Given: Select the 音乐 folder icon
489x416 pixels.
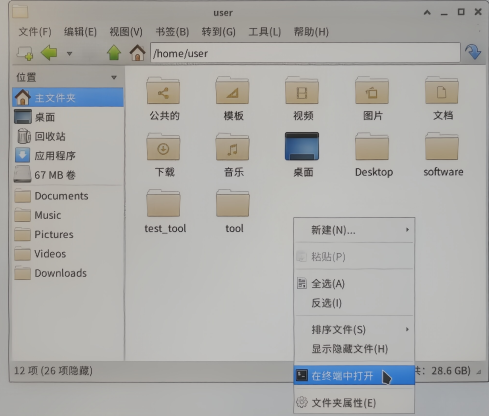Looking at the screenshot, I should (x=232, y=147).
